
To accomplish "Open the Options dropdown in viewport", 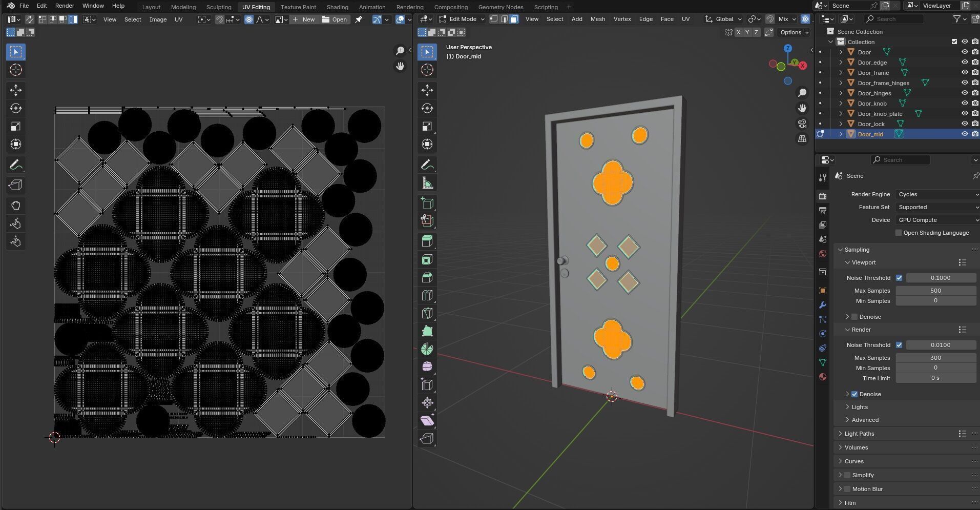I will click(x=794, y=32).
